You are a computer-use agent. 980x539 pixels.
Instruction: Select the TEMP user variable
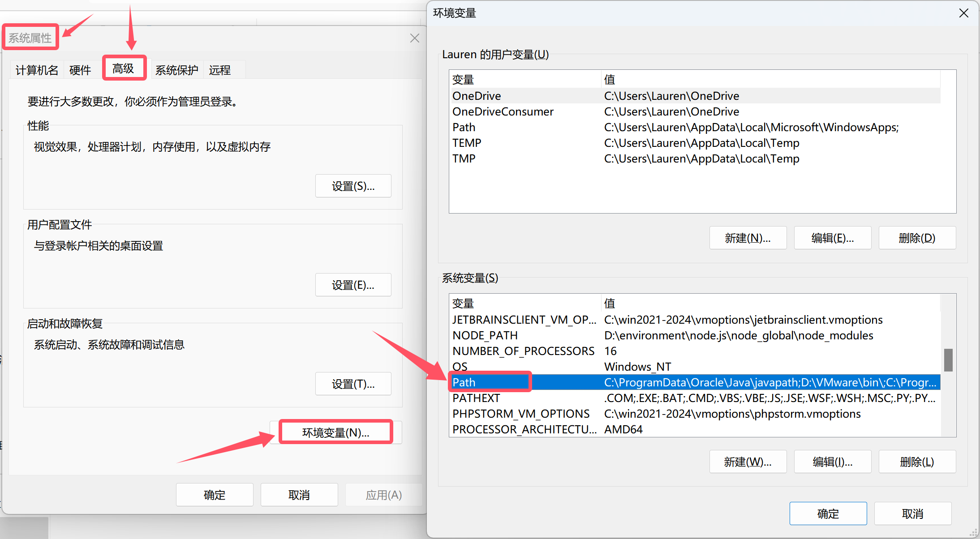[467, 142]
